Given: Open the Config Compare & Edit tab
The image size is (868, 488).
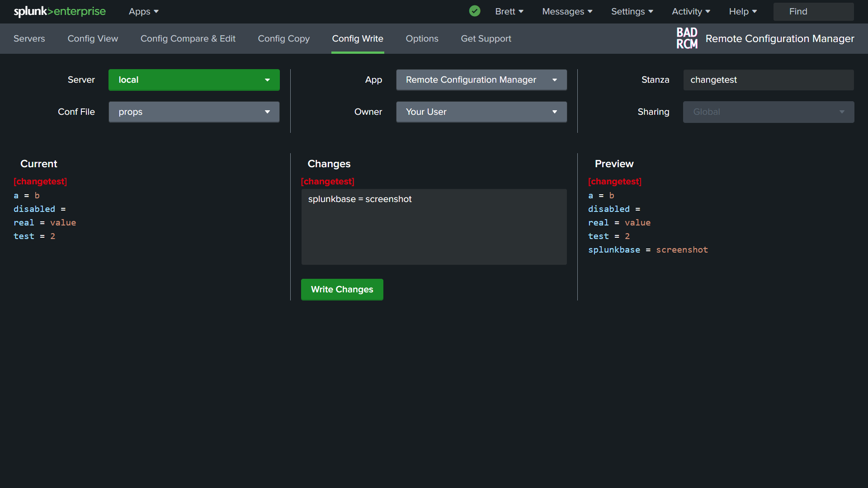Looking at the screenshot, I should tap(188, 38).
